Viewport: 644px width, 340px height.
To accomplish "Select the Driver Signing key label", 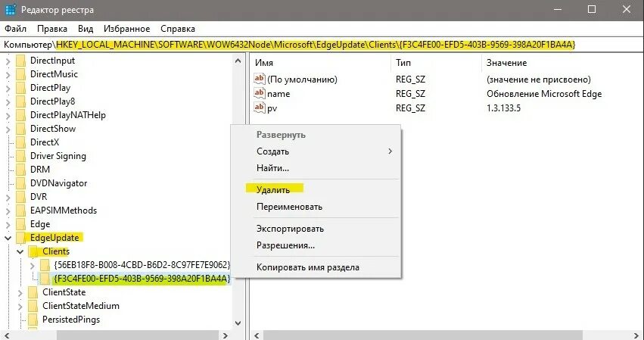I will tap(58, 156).
